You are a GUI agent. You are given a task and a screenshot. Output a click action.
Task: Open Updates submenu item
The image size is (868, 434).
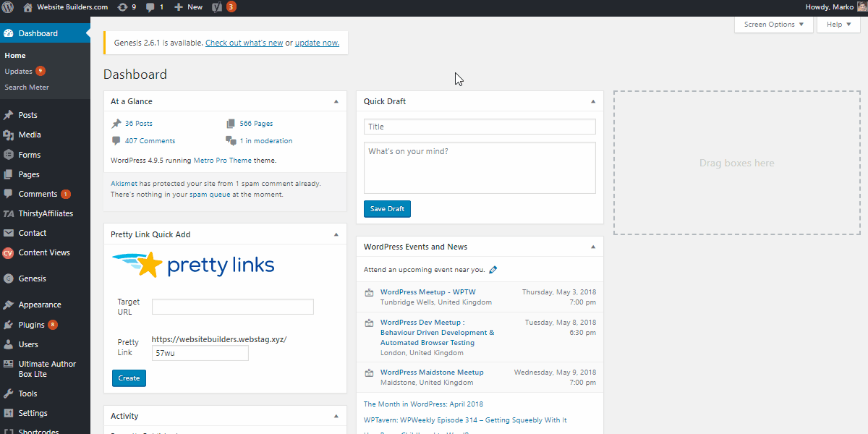[18, 71]
